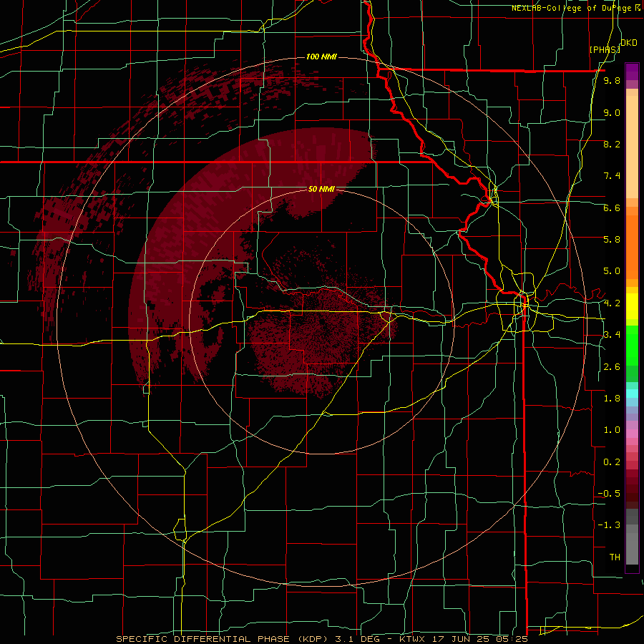Screen dimensions: 644x644
Task: Click the KDP vertical color scale bar
Action: click(632, 318)
